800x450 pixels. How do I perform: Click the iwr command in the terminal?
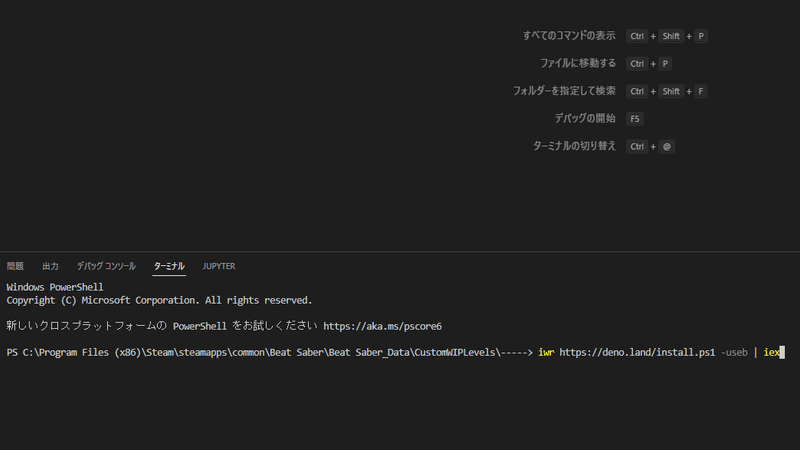546,352
